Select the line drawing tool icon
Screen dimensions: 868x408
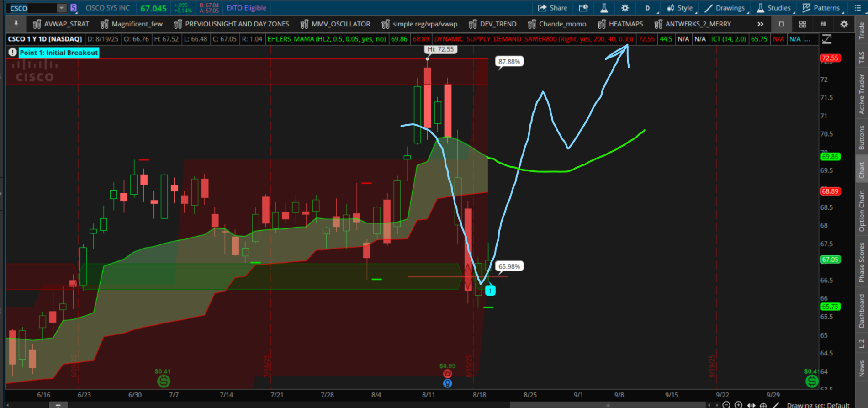776,405
